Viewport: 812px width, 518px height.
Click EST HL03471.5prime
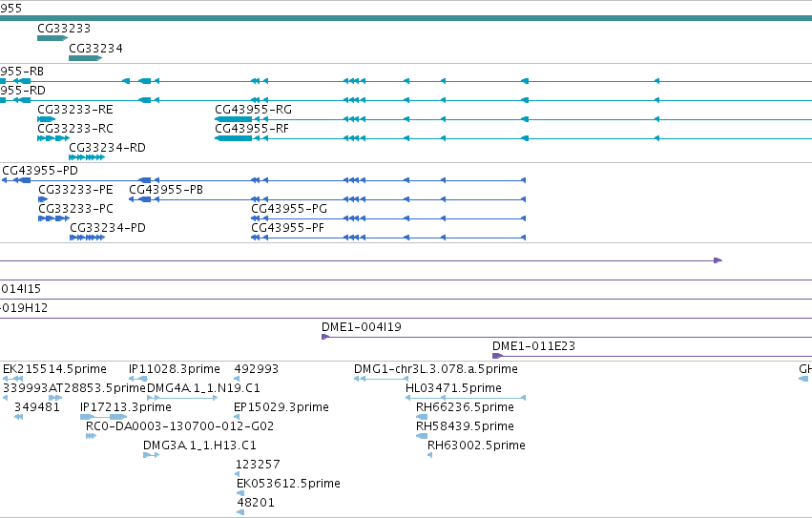pos(453,388)
